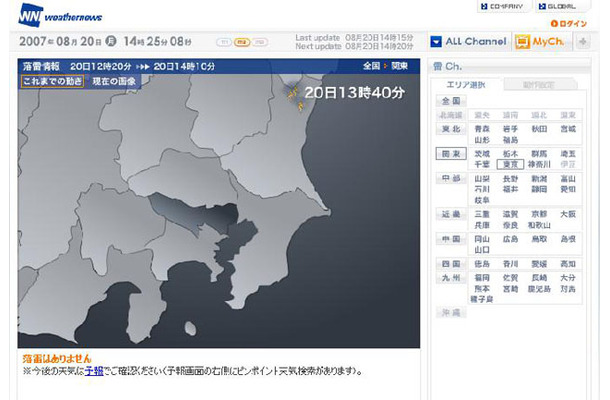Select 三重 prefecture
Image resolution: width=610 pixels, height=400 pixels.
click(x=482, y=214)
